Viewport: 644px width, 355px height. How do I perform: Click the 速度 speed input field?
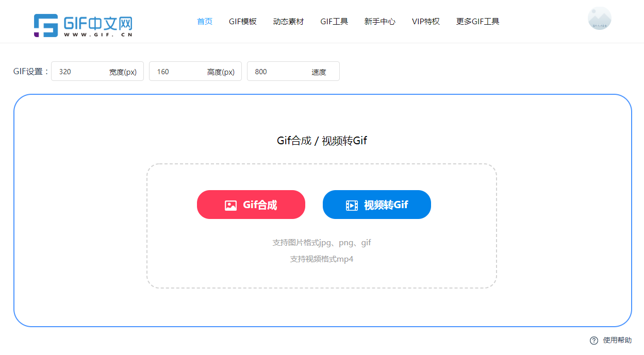tap(293, 71)
